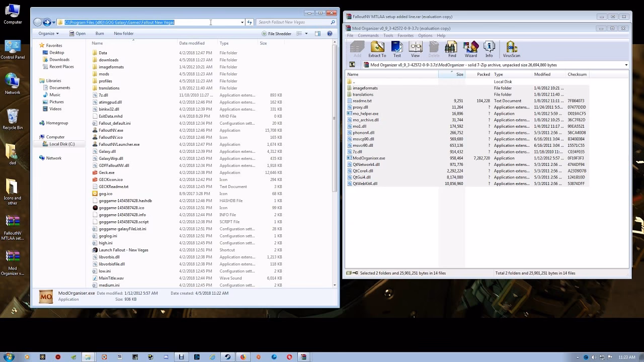Launch the Wizard tool in WinRAR
The width and height of the screenshot is (644, 362).
click(471, 49)
